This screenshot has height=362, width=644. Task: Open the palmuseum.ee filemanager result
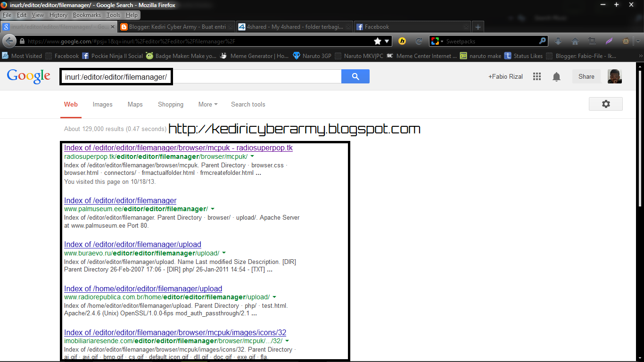(120, 201)
